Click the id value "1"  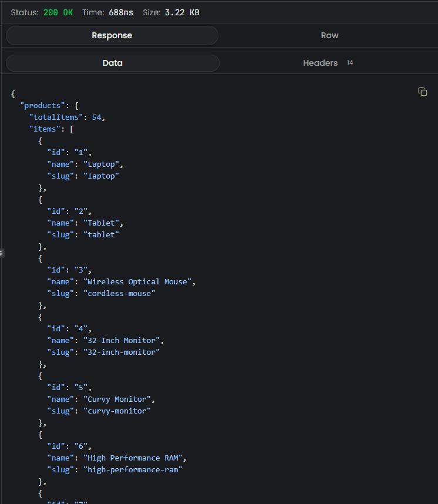81,152
